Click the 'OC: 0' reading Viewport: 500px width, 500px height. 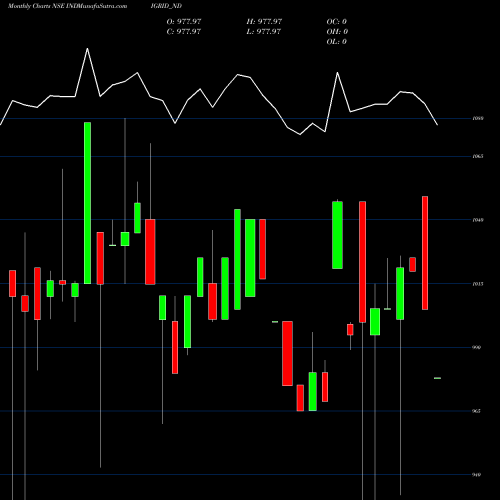[337, 22]
